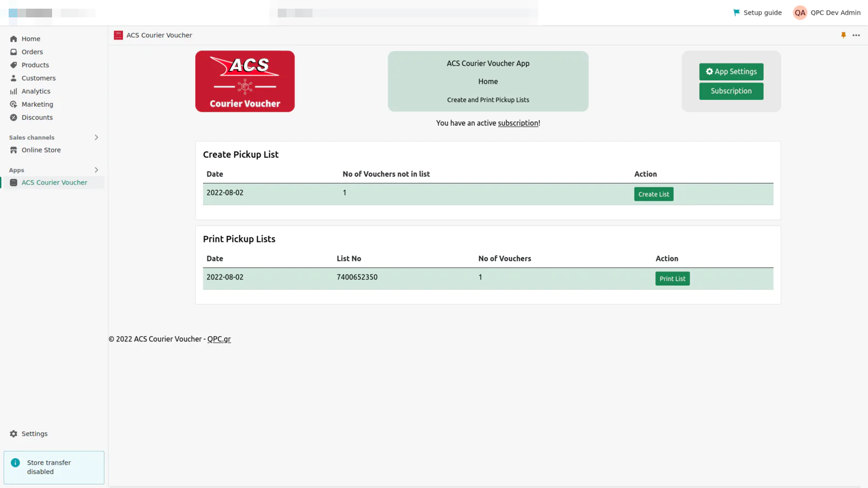Click list number 7400652350 cell
868x488 pixels.
pyautogui.click(x=357, y=277)
